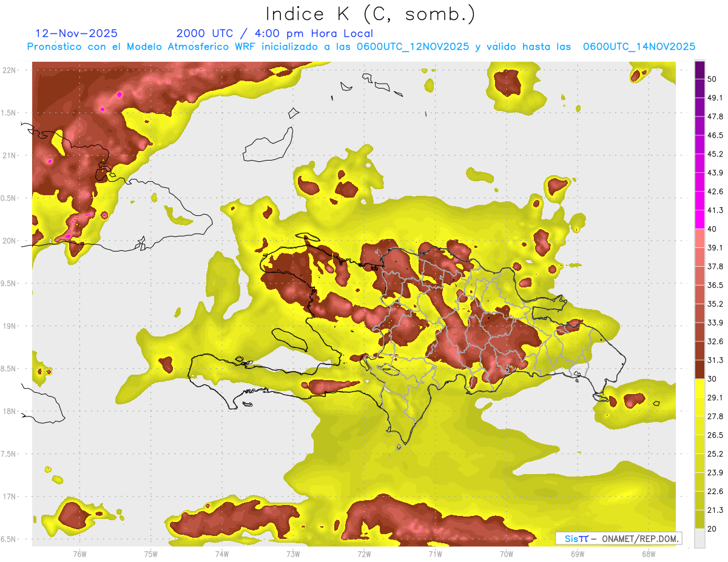Select the '26.5' color scale value

(715, 435)
